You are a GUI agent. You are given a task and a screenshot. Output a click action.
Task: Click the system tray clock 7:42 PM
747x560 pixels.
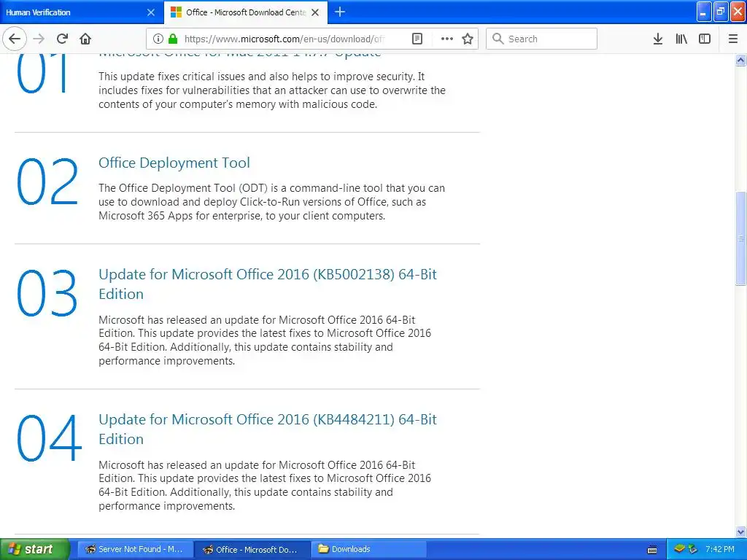click(719, 549)
